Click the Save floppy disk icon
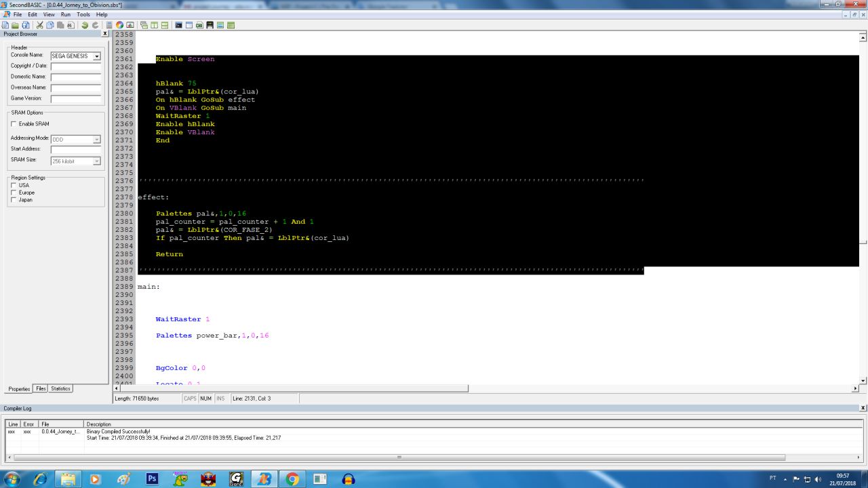 pyautogui.click(x=26, y=25)
